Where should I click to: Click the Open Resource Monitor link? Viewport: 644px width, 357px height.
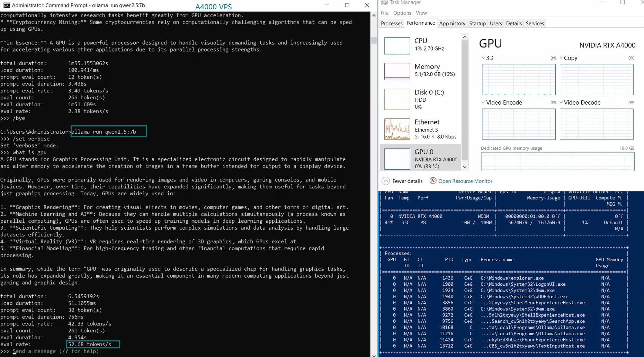click(x=465, y=181)
